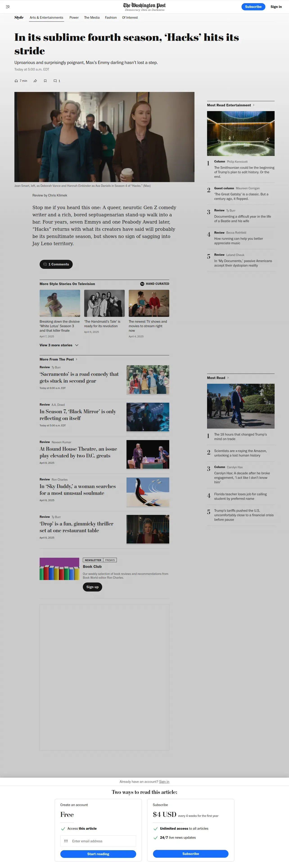Viewport: 289px width, 868px height.
Task: Read Trump's tariffs financial crisis story
Action: 244,515
